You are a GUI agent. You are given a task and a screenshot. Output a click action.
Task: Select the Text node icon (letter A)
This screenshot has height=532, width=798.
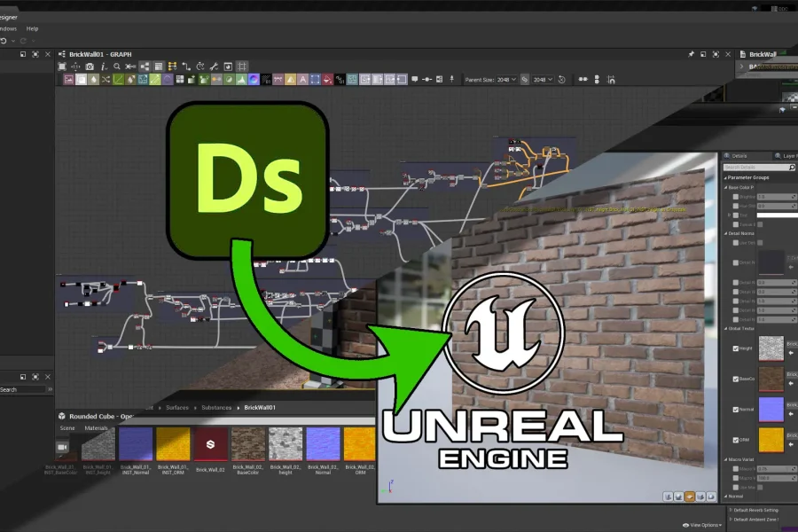301,80
